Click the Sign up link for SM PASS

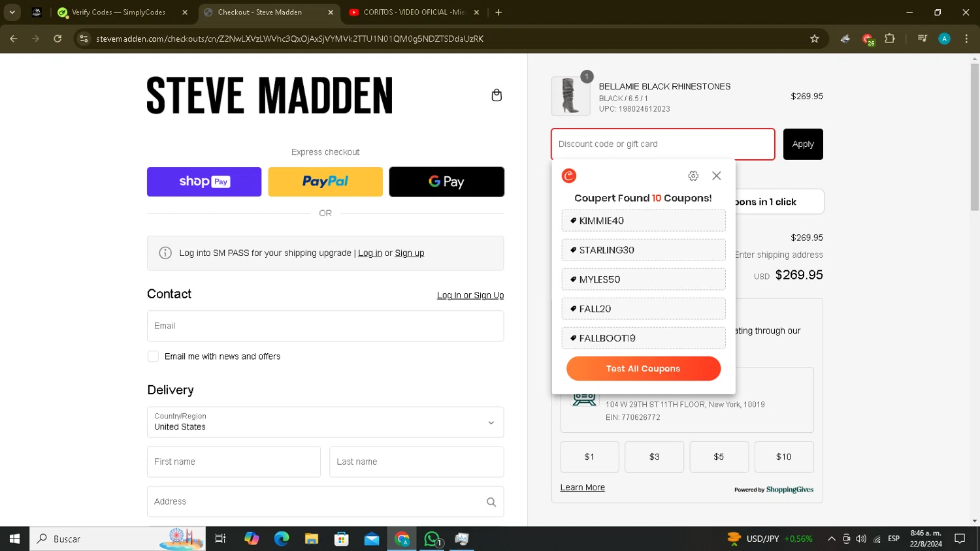[x=410, y=253]
